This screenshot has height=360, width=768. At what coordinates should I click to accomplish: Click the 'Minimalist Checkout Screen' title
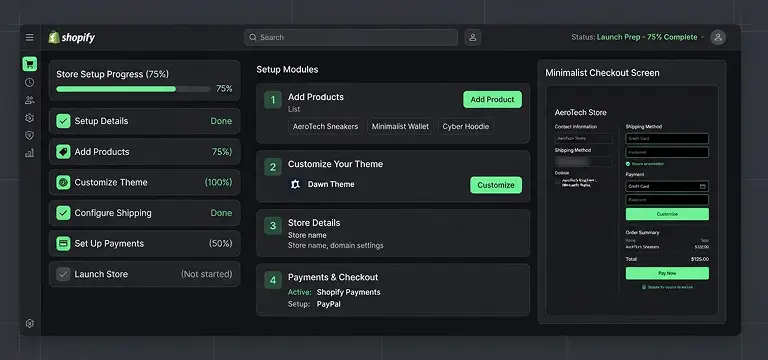pyautogui.click(x=602, y=73)
